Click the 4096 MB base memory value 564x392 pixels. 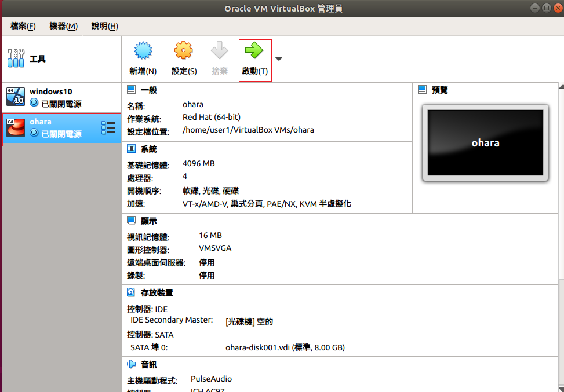coord(199,163)
